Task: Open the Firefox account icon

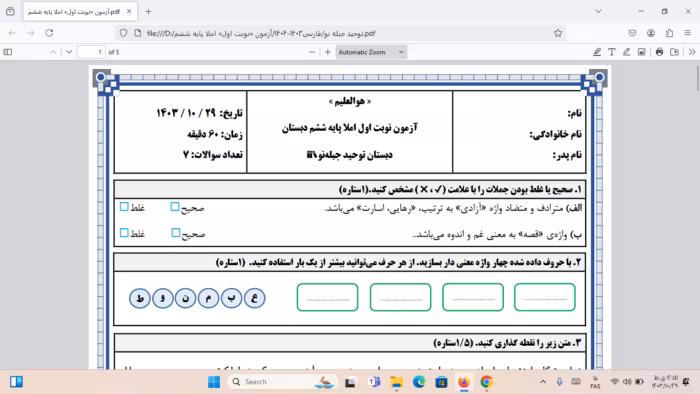Action: 651,33
